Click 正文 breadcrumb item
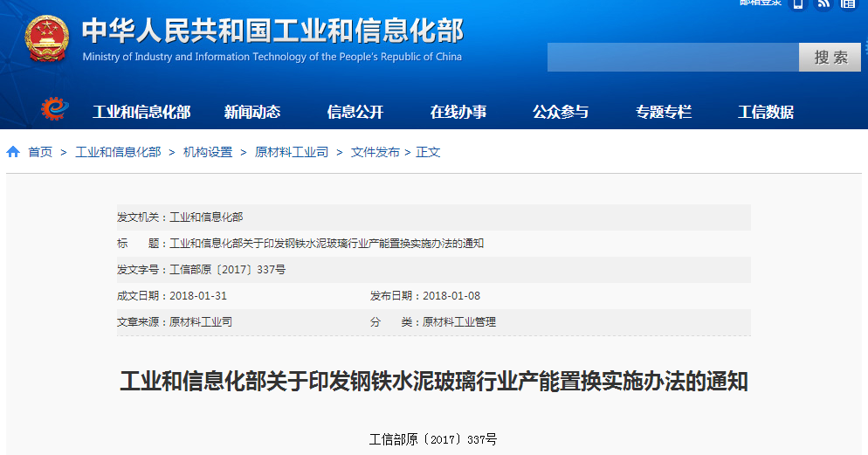Viewport: 868px width, 455px height. pos(428,152)
